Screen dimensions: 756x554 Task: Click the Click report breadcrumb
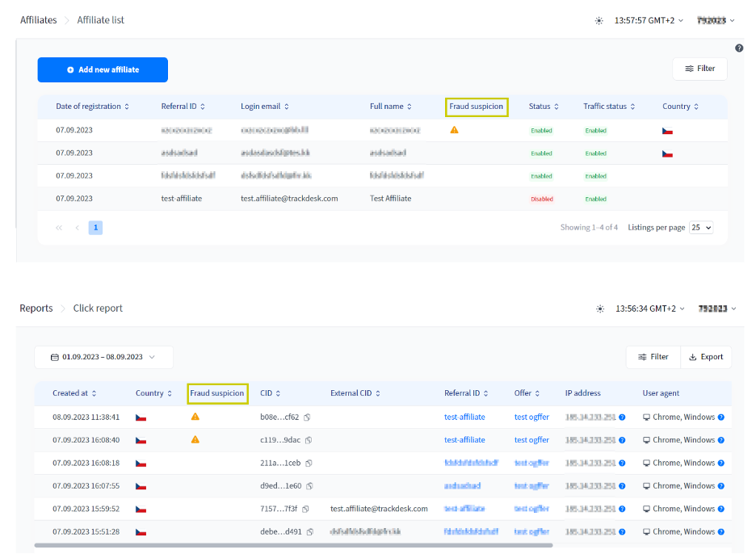point(98,308)
